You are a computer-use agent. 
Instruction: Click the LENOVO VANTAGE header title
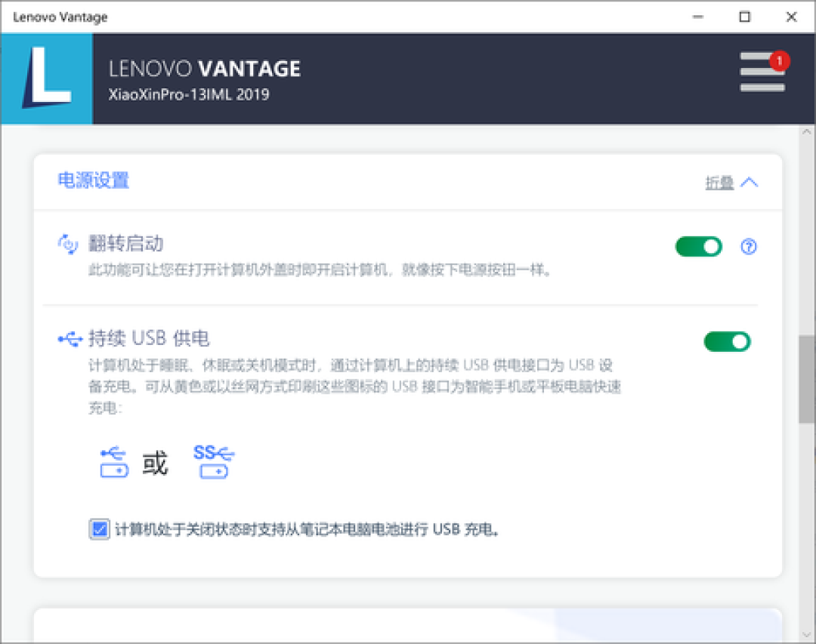click(205, 69)
